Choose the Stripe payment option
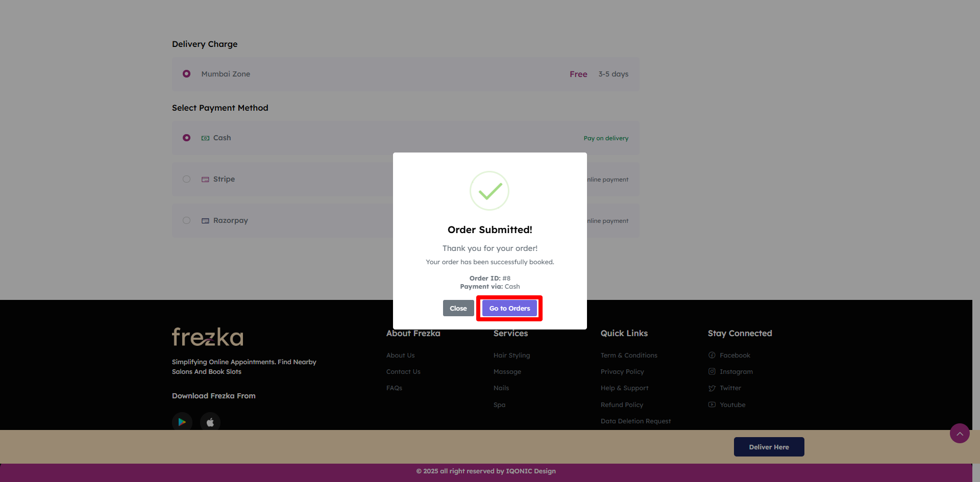The height and width of the screenshot is (482, 980). click(187, 179)
